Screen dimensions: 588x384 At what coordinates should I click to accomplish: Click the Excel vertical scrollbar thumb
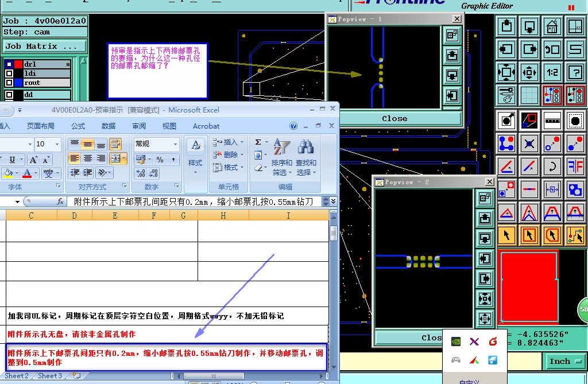click(x=334, y=233)
